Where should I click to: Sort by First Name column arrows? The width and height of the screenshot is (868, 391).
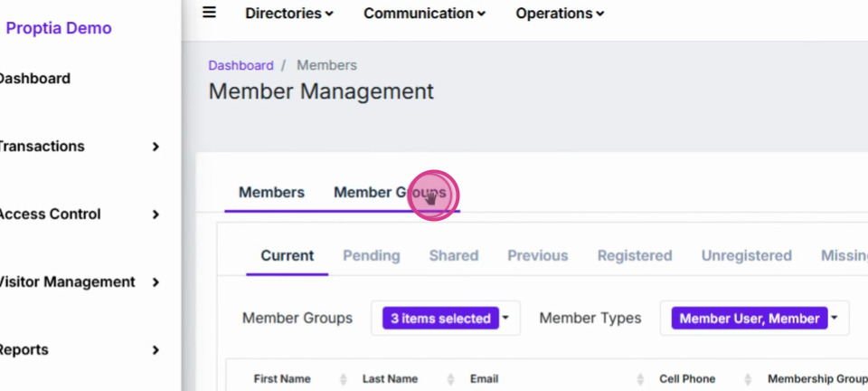coord(344,379)
